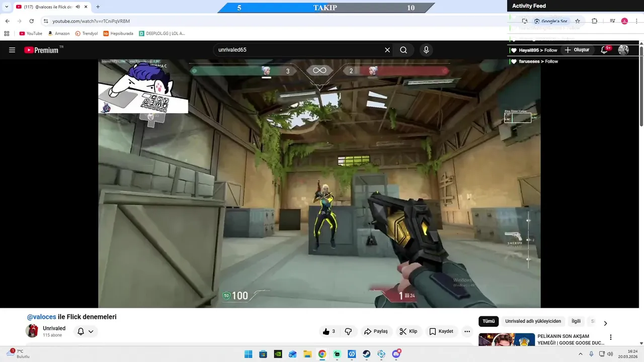Open the YouTube hamburger guide menu
Screen dimensions: 644x362
[x=12, y=50]
